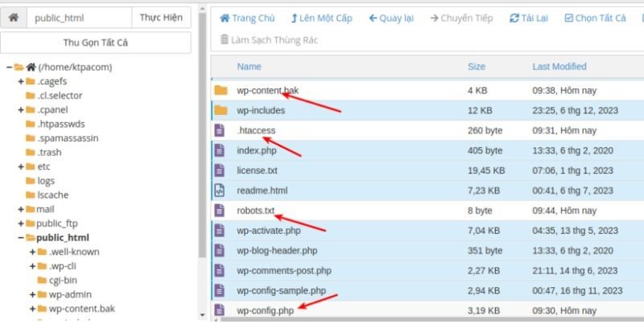This screenshot has width=644, height=324.
Task: Click the readme.html code file icon
Action: 220,191
